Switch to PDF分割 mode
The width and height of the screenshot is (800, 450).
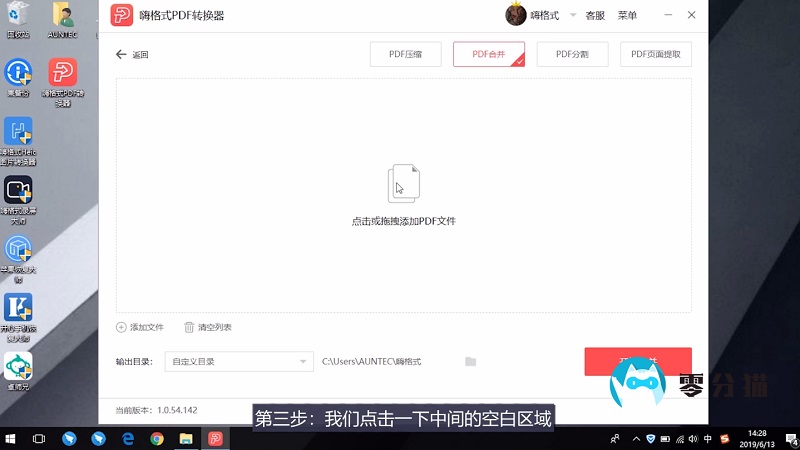(572, 54)
